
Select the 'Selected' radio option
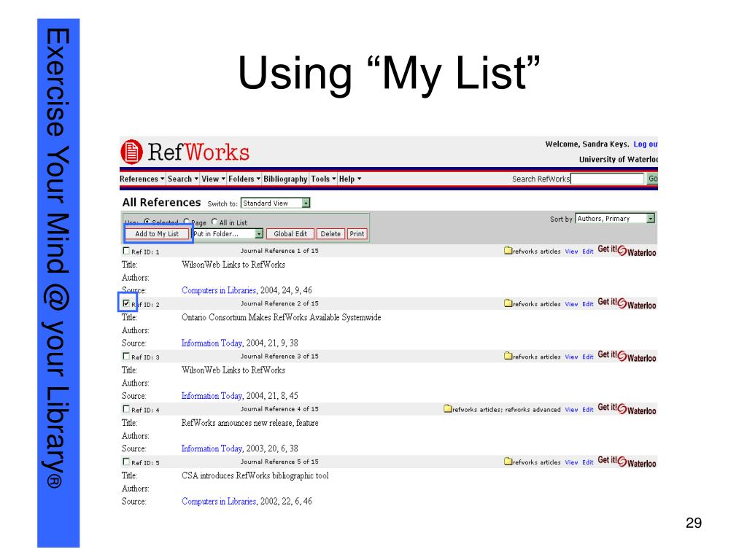pyautogui.click(x=147, y=222)
